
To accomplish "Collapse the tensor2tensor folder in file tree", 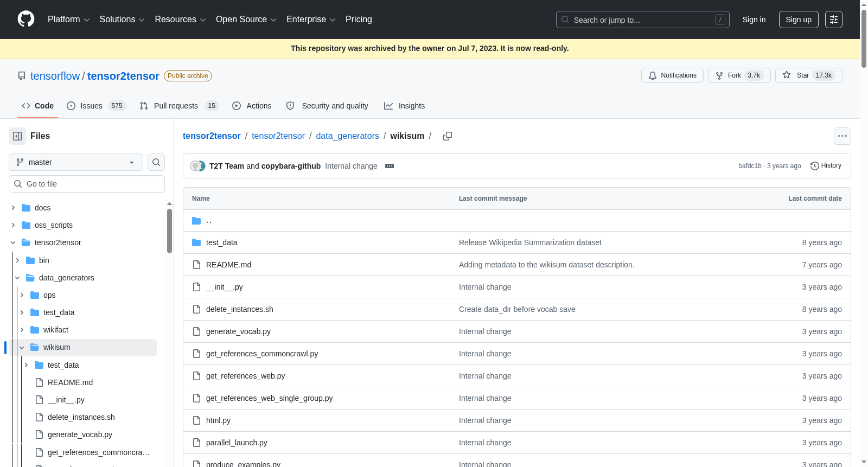I will click(13, 242).
